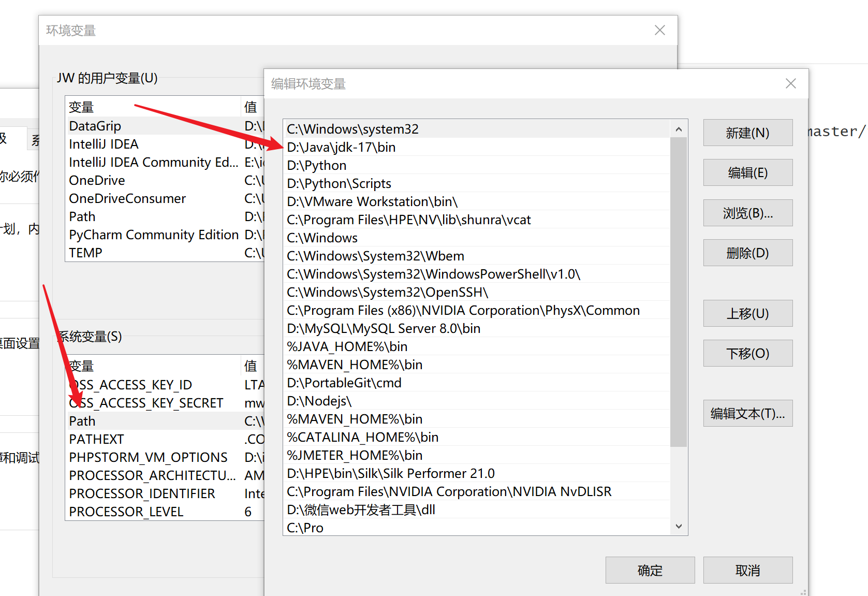Screen dimensions: 868x596
Task: Select the NVIDIA PhysX\Common entry
Action: 477,310
